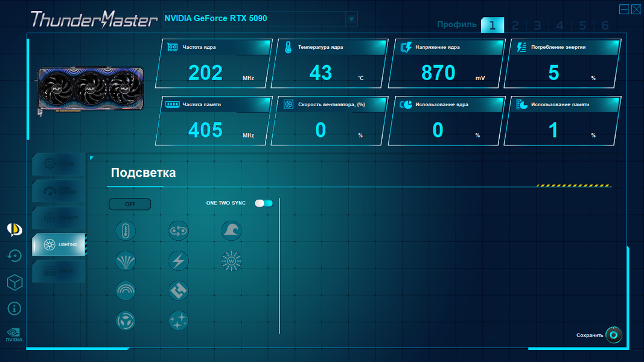
Task: Click the power consumption icon
Action: (x=521, y=48)
